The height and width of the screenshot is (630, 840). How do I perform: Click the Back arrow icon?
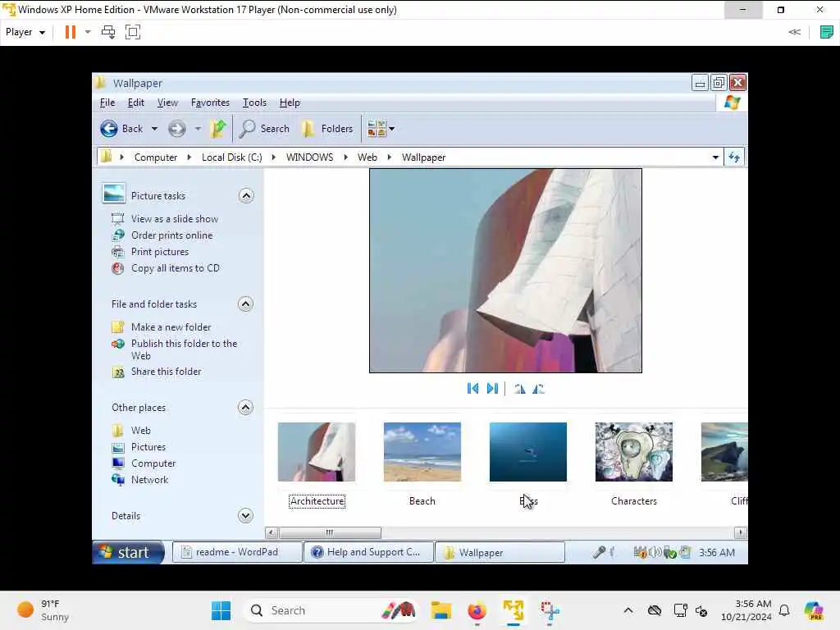coord(109,129)
